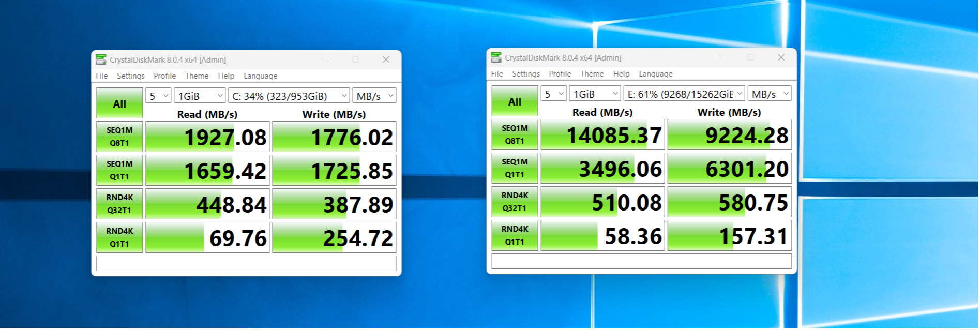Start SEQ1M Q1T1 test in left window
This screenshot has width=980, height=330.
(119, 170)
